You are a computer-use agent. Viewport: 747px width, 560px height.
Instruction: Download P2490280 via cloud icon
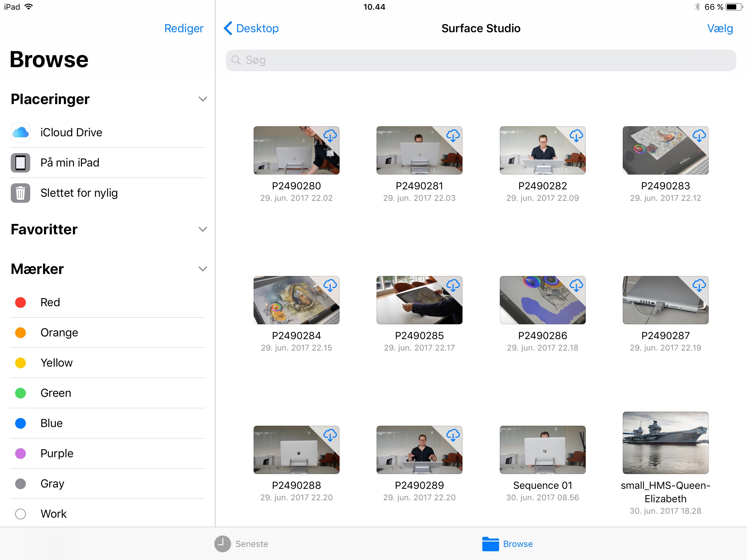pos(330,136)
